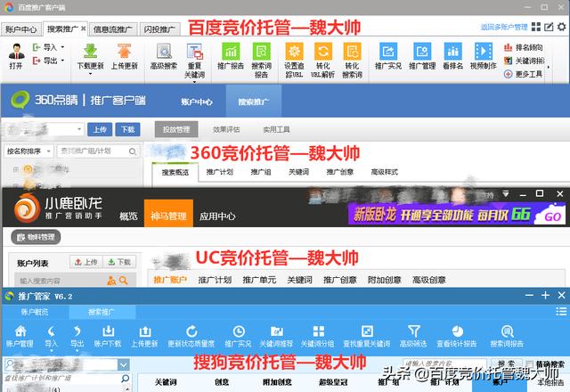Click 看排名 icon in Baidu toolbar
570x392 pixels.
click(453, 52)
